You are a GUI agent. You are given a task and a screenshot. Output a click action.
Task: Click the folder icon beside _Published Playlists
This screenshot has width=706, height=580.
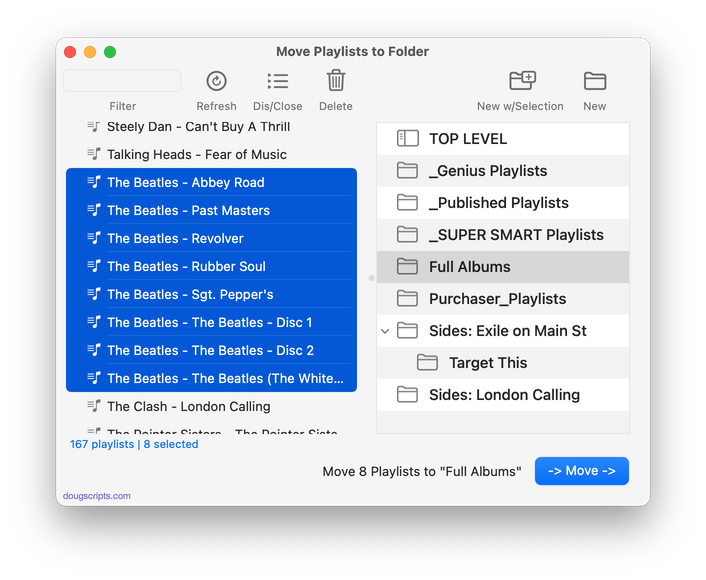tap(407, 202)
